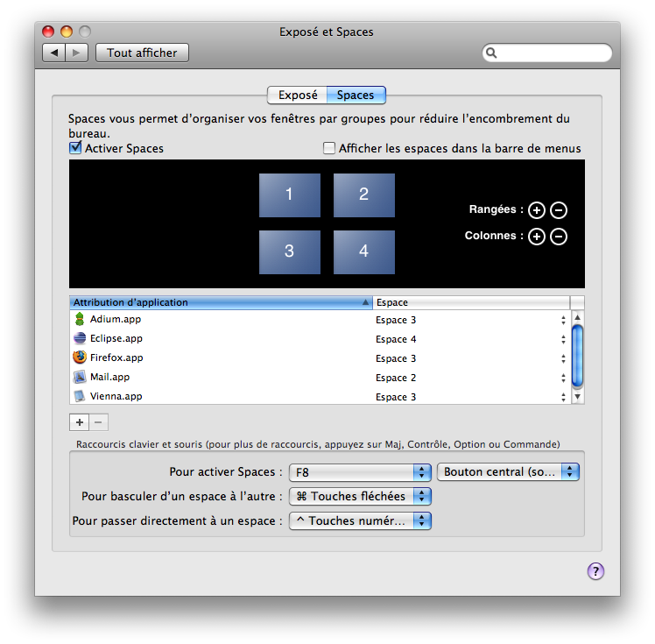Focus the search field in toolbar
The width and height of the screenshot is (655, 644).
tap(547, 53)
